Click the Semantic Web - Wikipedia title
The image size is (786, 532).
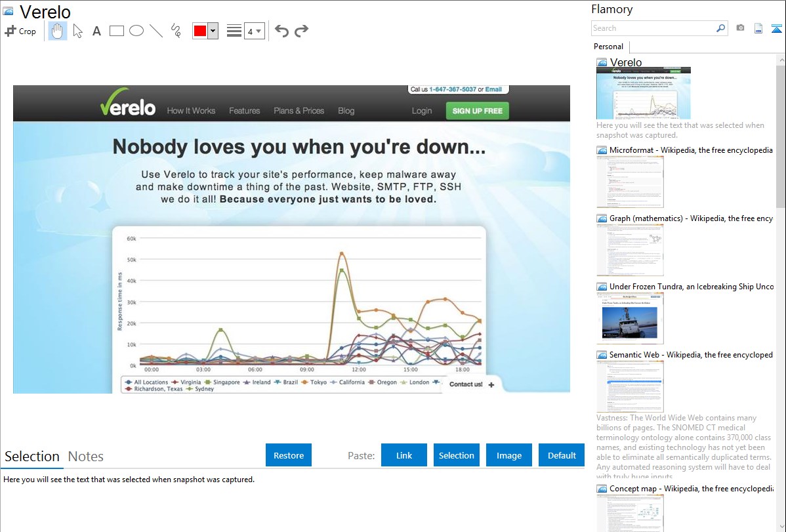(691, 354)
